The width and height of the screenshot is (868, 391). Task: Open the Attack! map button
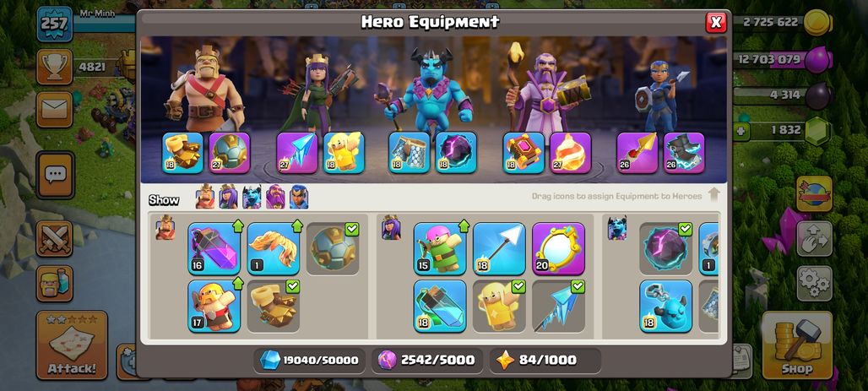pos(72,345)
